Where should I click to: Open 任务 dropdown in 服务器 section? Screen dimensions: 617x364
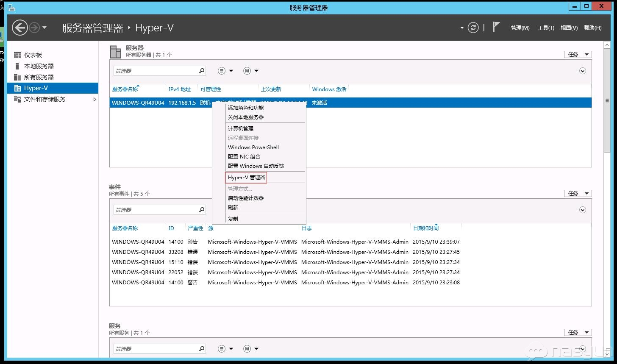(x=578, y=55)
